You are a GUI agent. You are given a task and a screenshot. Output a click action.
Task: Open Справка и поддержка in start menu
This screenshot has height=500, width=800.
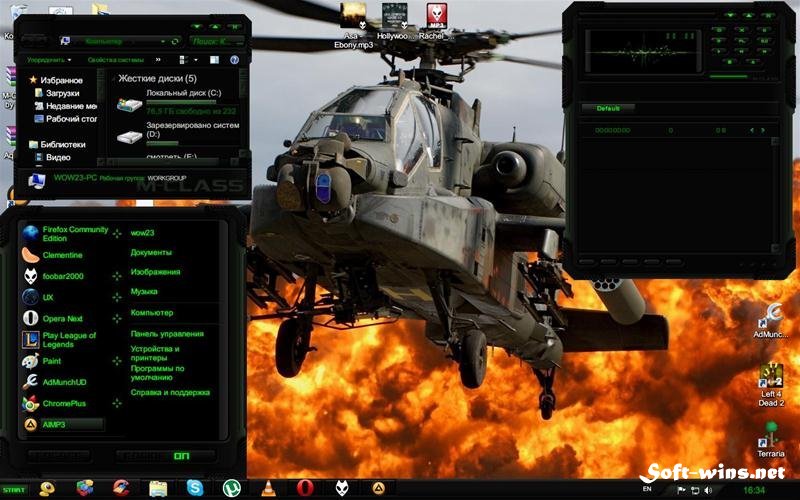pos(170,392)
